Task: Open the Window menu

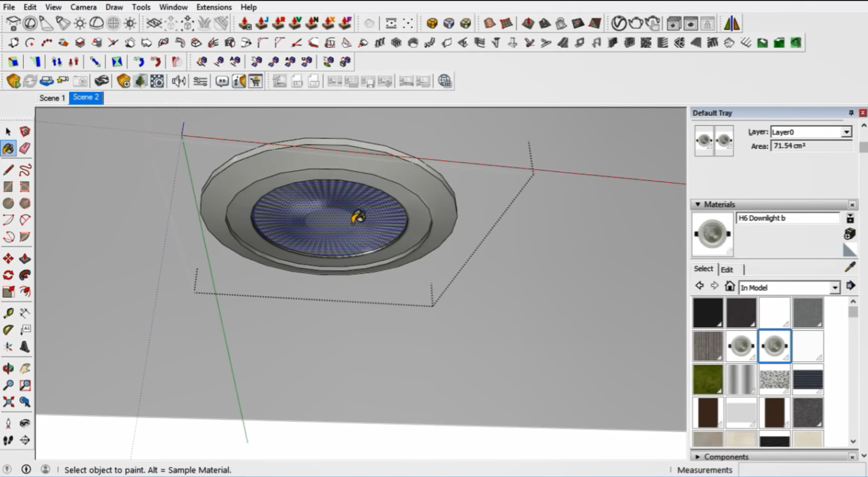Action: tap(173, 7)
